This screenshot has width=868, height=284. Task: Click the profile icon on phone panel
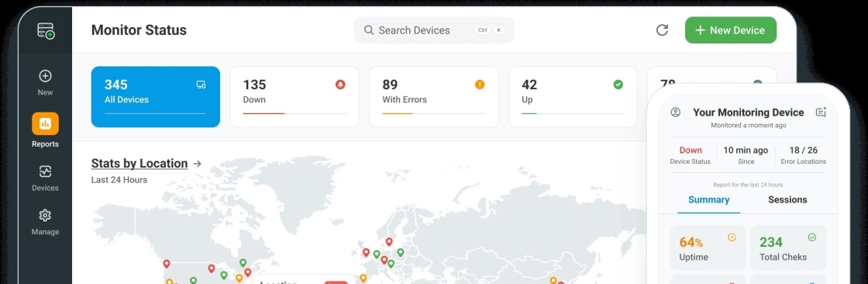[x=675, y=112]
